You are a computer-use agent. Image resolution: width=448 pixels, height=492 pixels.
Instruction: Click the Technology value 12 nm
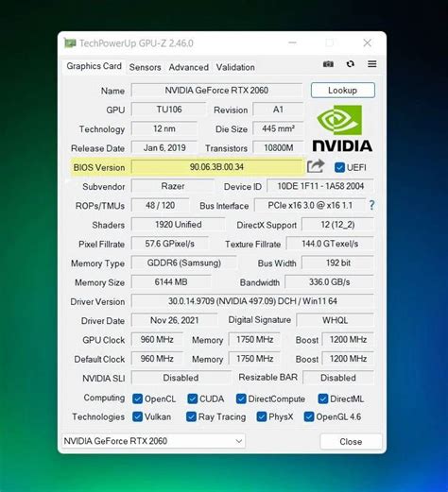click(164, 128)
